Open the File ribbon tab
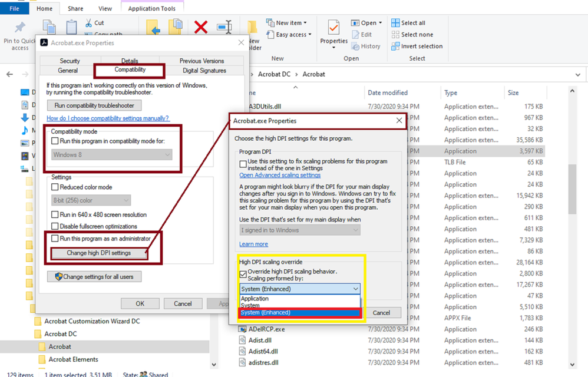Image resolution: width=588 pixels, height=377 pixels. click(x=14, y=8)
